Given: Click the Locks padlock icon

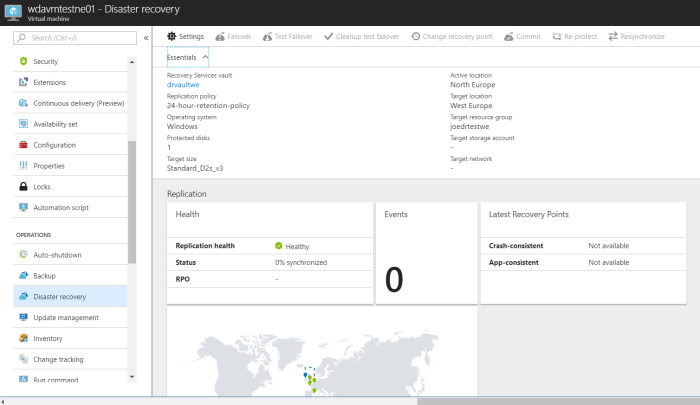Looking at the screenshot, I should pyautogui.click(x=22, y=187).
